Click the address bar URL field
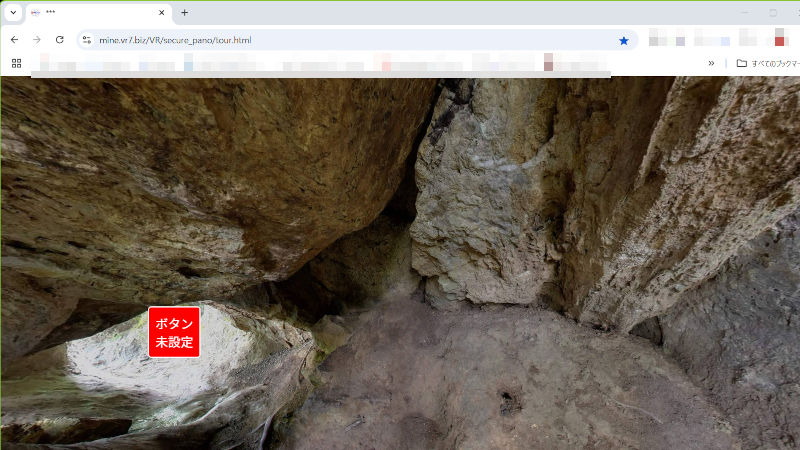 tap(350, 40)
